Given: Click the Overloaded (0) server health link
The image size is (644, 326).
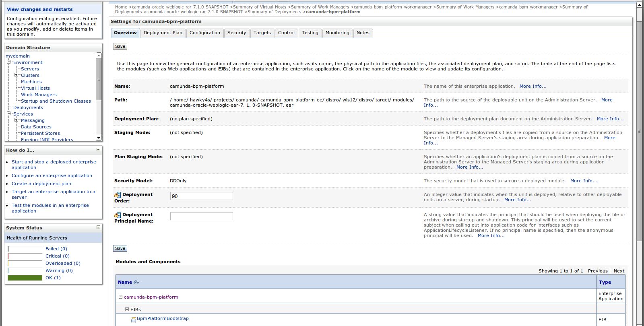Looking at the screenshot, I should click(x=63, y=263).
